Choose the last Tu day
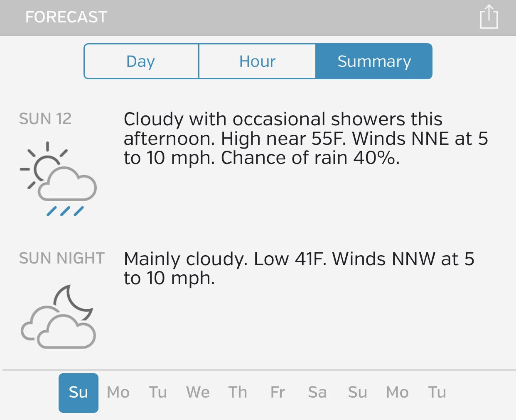Screen dimensions: 516x420 tap(437, 393)
